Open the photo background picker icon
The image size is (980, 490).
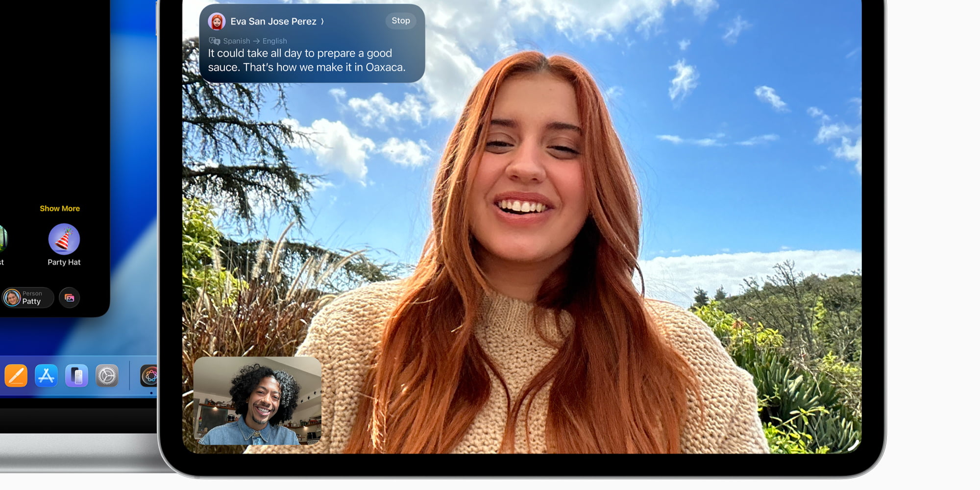click(69, 297)
